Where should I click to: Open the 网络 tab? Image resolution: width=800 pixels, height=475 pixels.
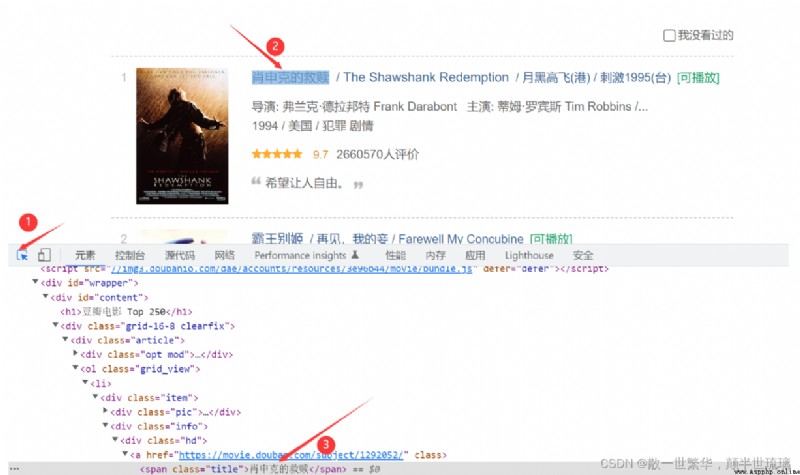(224, 255)
